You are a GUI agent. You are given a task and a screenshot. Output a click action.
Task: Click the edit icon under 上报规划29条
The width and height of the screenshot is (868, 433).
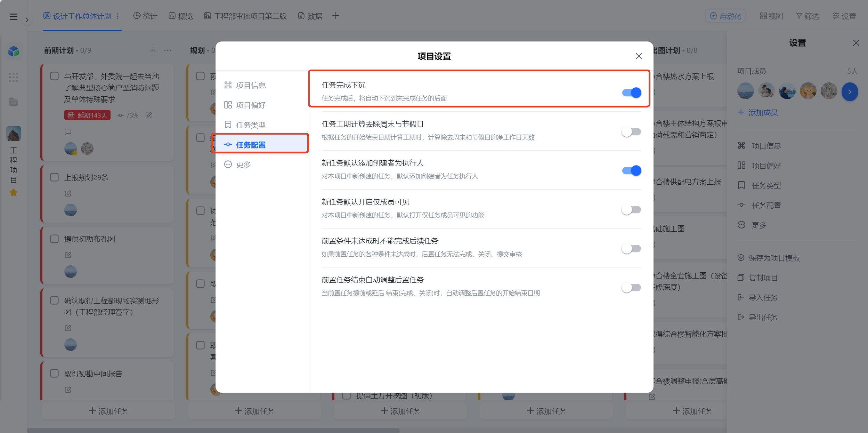click(68, 193)
